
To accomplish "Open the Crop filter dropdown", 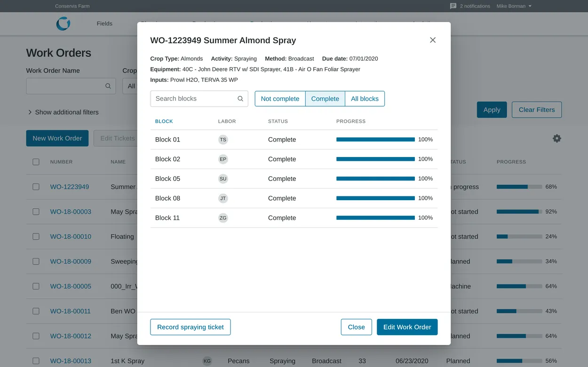I will point(130,86).
